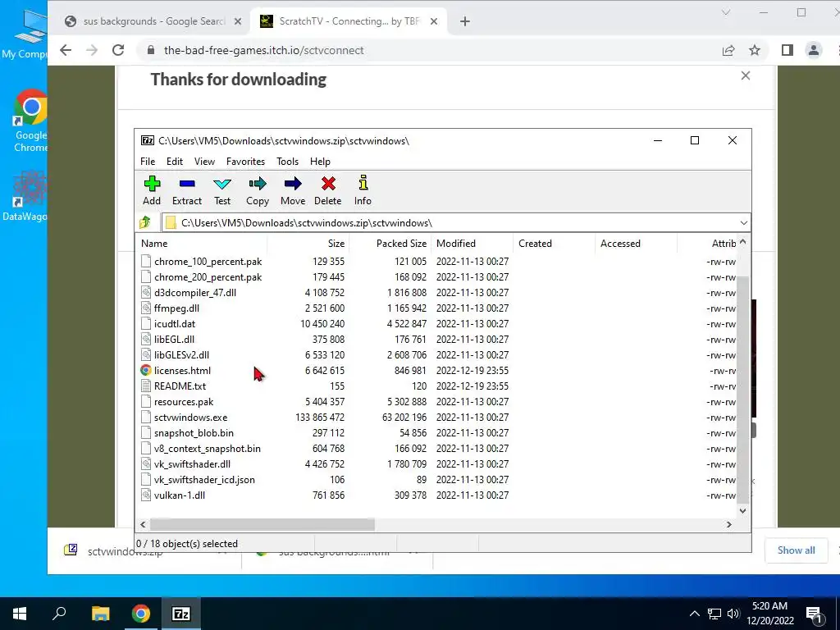Open Windows Start menu
Viewport: 840px width, 630px height.
20,614
